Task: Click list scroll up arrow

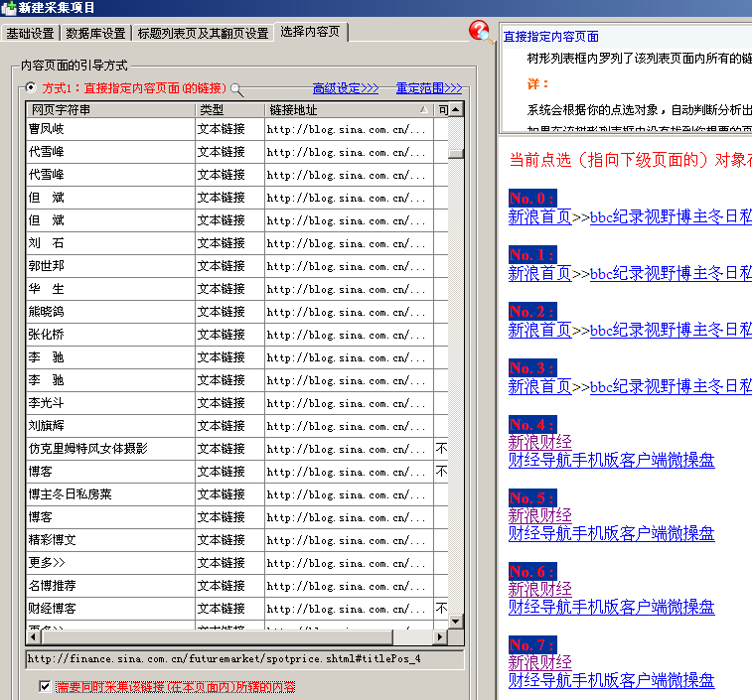Action: 456,110
